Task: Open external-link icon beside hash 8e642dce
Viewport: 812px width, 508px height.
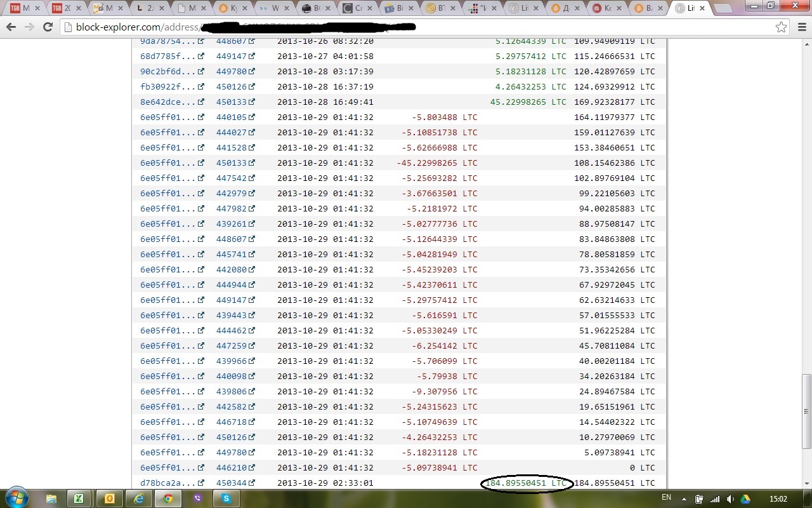Action: (201, 102)
